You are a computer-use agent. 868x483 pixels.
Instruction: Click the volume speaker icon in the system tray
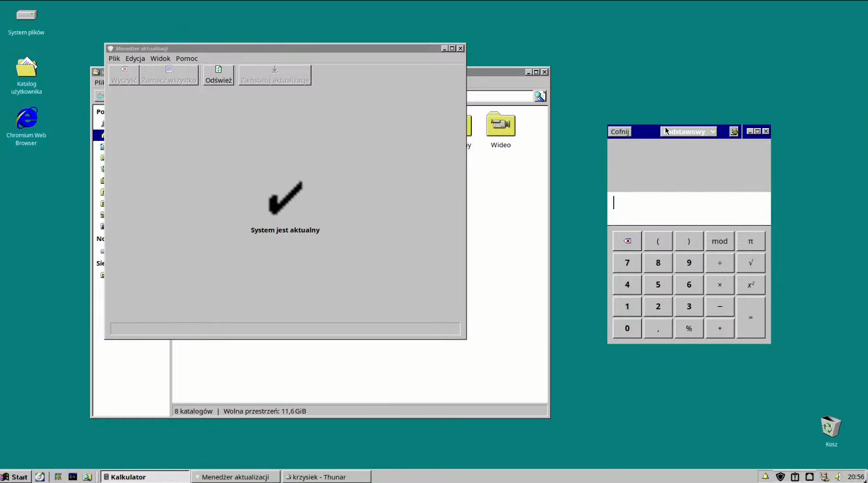[x=838, y=477]
